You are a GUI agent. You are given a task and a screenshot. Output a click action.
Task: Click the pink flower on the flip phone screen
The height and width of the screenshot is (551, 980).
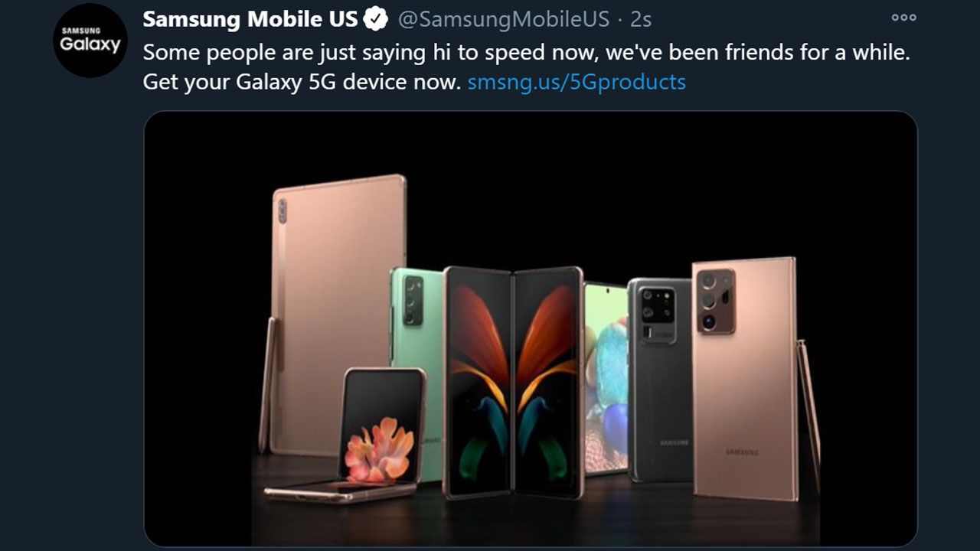coord(381,450)
